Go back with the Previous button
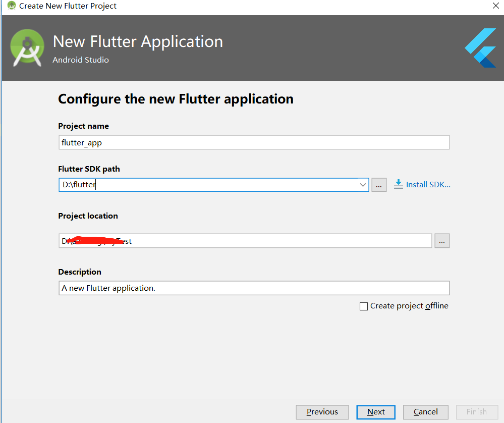The width and height of the screenshot is (504, 423). [322, 412]
